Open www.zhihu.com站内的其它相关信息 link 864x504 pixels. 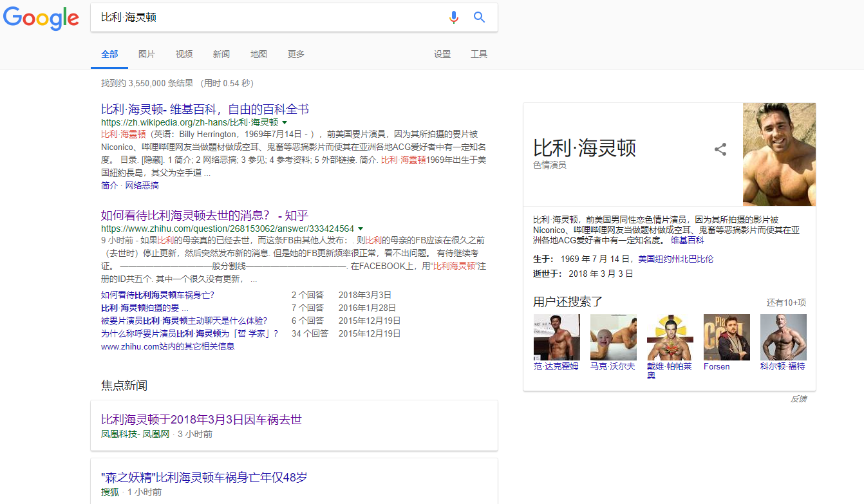(x=168, y=346)
